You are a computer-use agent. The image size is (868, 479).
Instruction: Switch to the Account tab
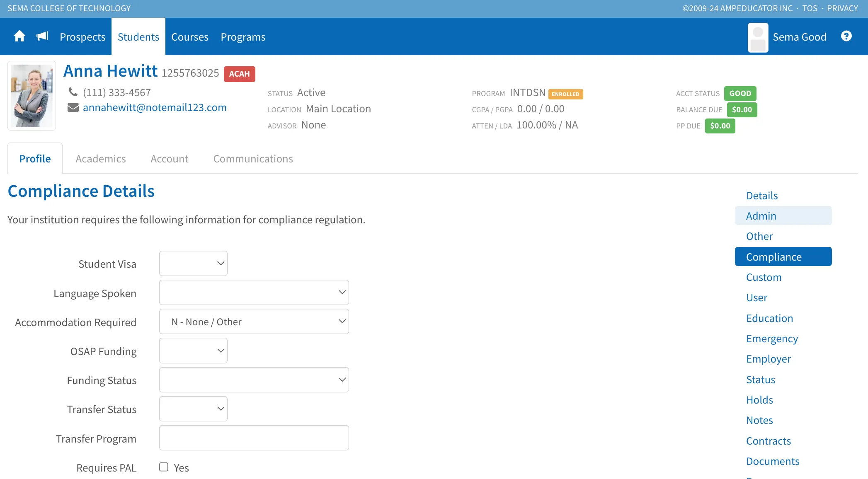click(170, 159)
